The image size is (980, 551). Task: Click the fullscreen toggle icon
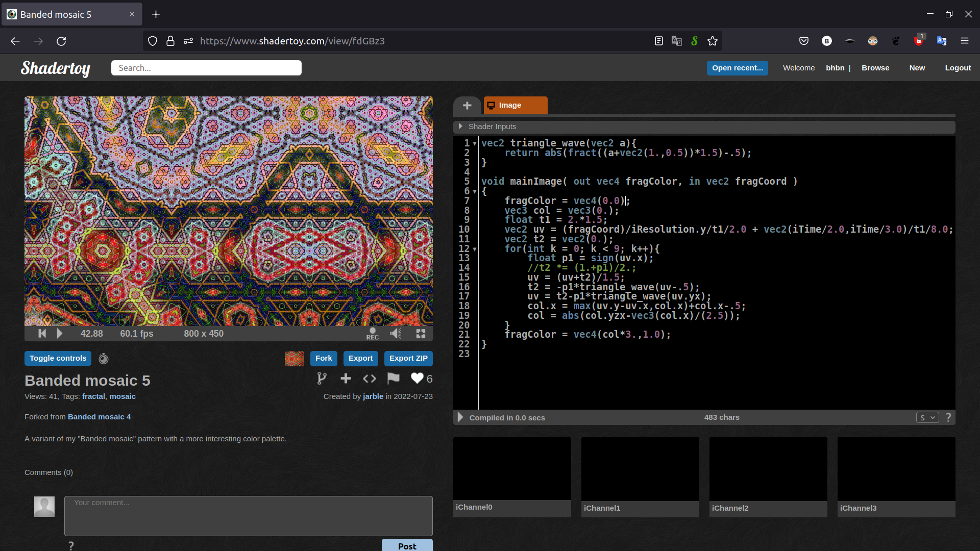[x=421, y=333]
